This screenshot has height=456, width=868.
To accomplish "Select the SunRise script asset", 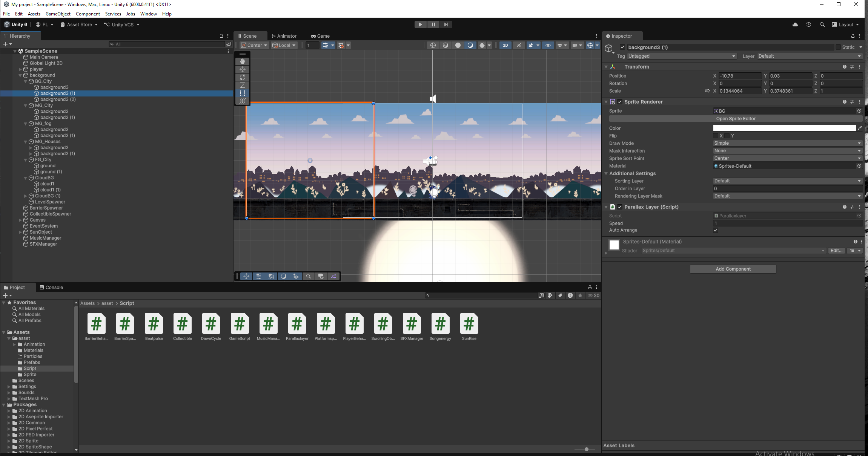I will click(x=469, y=327).
